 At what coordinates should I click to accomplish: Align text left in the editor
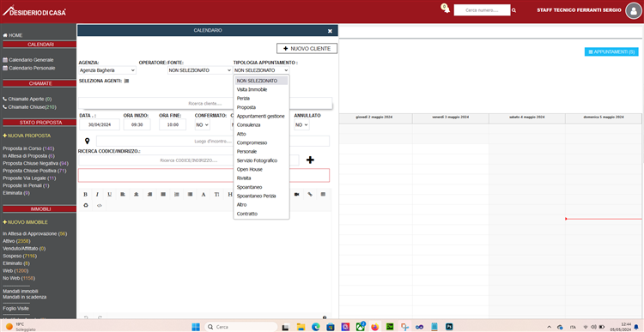(123, 194)
